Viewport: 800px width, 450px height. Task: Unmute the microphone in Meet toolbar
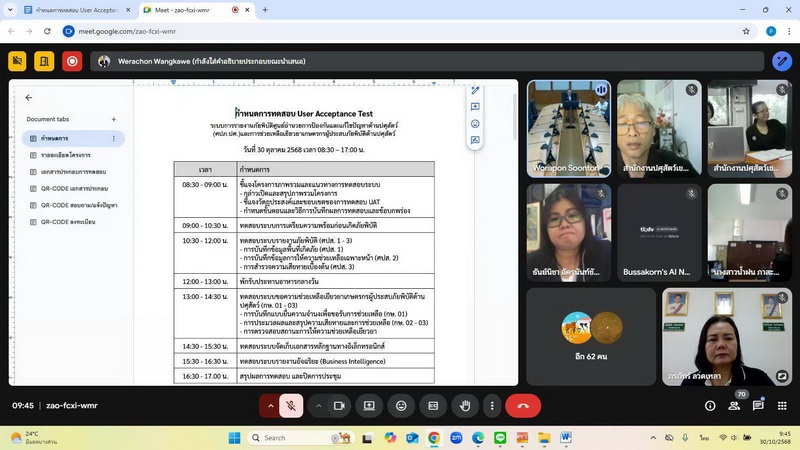[x=290, y=405]
